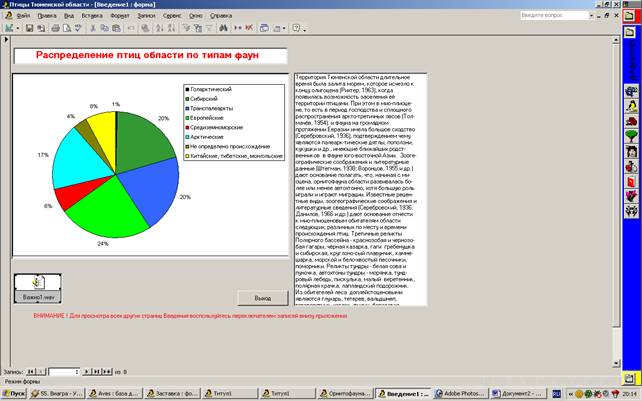This screenshot has width=642, height=401.
Task: Open the Записи menu
Action: 146,16
